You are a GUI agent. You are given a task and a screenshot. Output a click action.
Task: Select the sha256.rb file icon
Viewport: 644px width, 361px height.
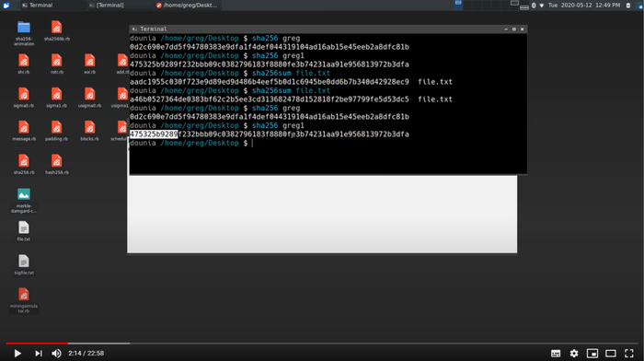24,161
